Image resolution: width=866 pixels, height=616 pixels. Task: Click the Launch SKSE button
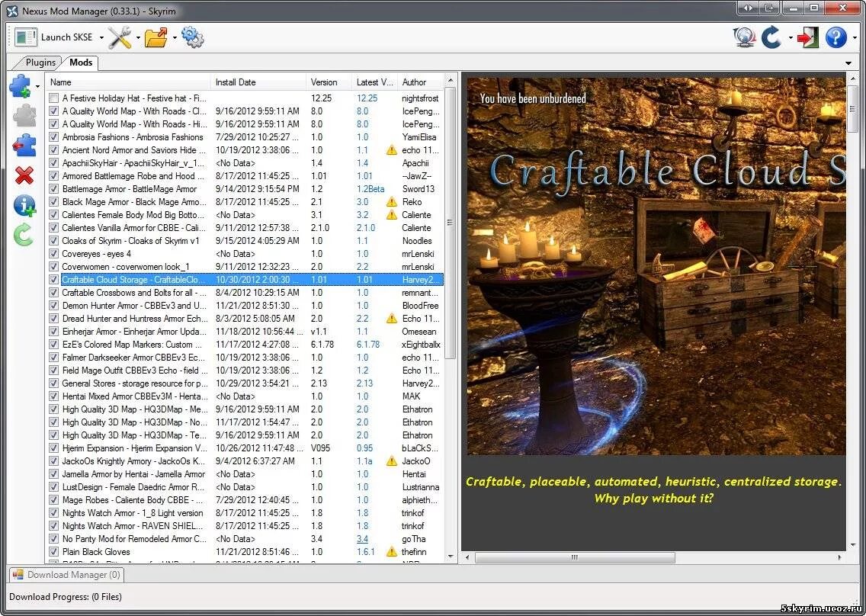tap(53, 37)
